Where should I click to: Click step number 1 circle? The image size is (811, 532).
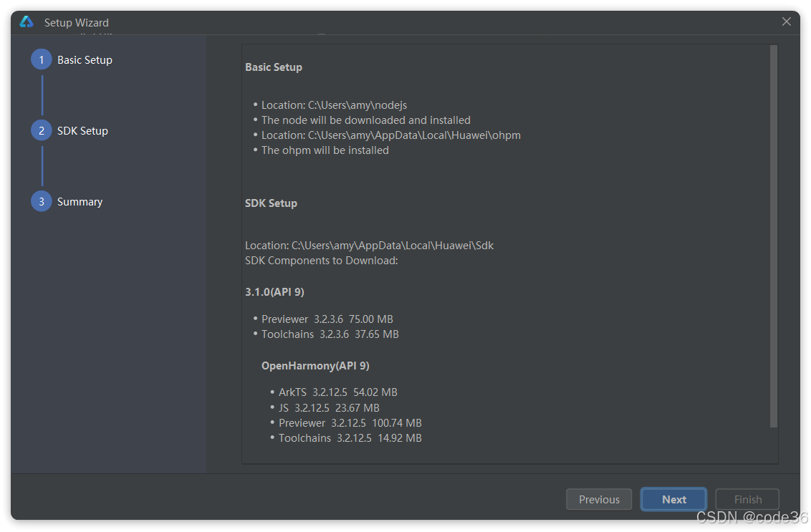[x=42, y=60]
